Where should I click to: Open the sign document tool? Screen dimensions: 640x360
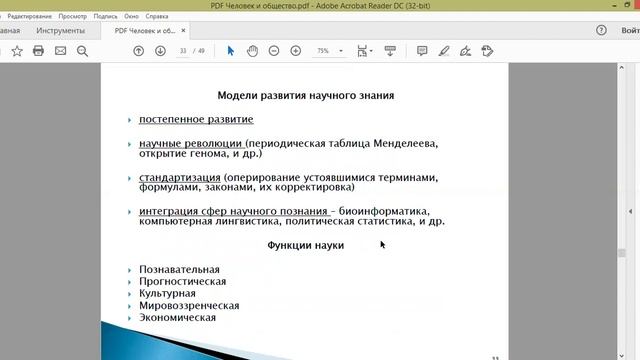(465, 51)
